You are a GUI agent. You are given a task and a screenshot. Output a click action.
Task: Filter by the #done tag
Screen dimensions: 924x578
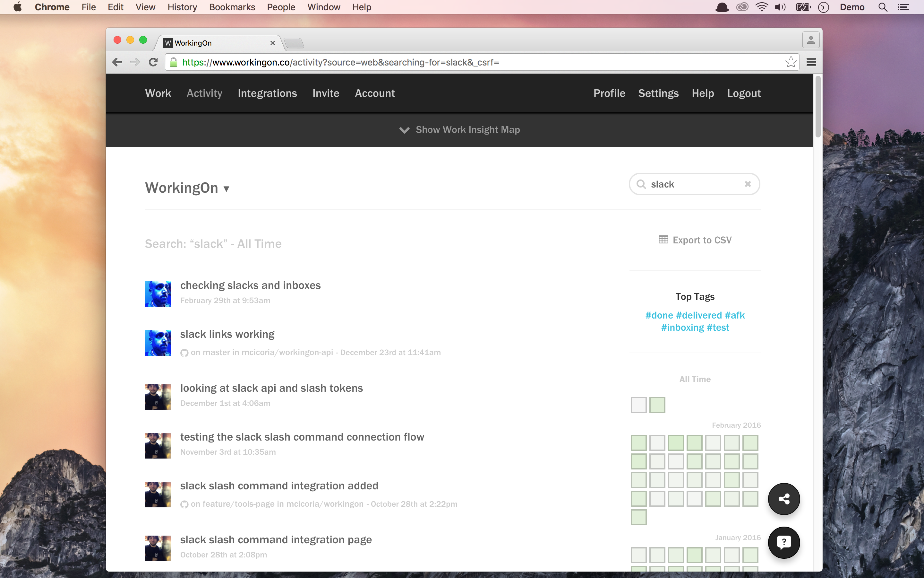tap(659, 315)
